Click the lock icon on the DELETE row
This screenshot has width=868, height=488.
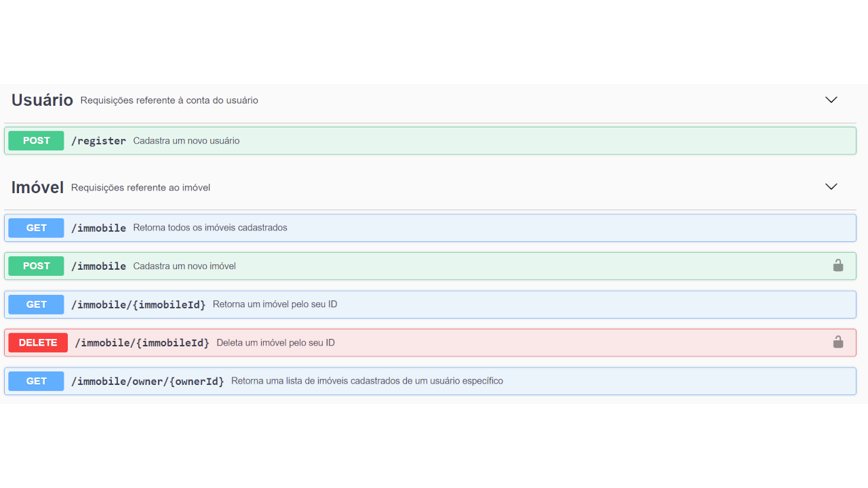[x=837, y=342]
